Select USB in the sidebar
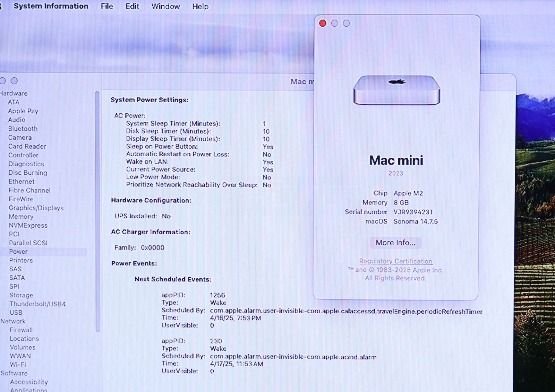This screenshot has width=555, height=392. tap(16, 313)
